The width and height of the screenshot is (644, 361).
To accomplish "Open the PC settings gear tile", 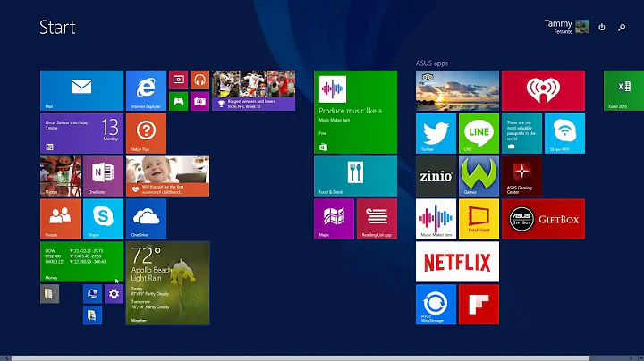I will pos(114,294).
